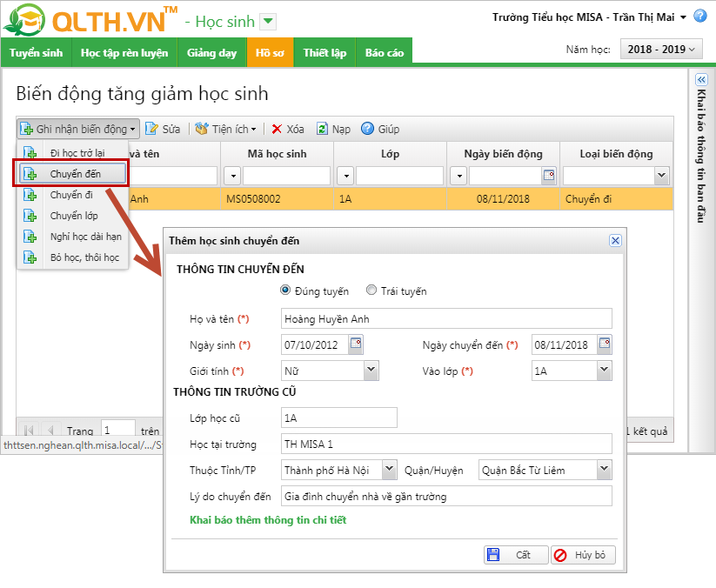The width and height of the screenshot is (716, 588).
Task: Open the Quận/Huyện dropdown
Action: tap(604, 470)
